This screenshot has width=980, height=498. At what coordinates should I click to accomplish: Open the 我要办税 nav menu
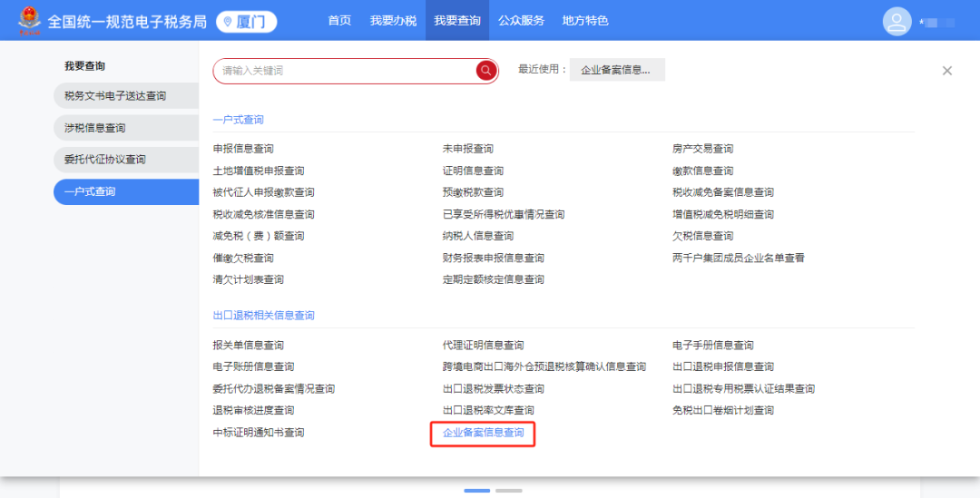(x=393, y=21)
